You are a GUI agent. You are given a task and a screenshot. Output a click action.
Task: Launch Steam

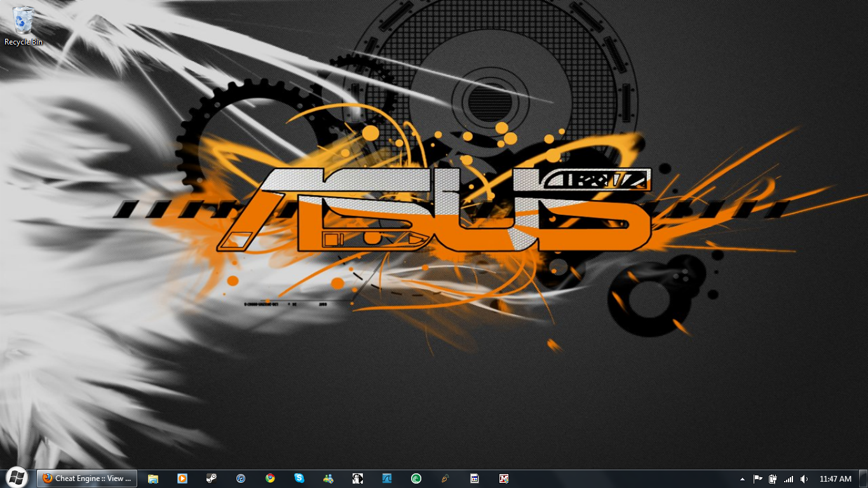tap(212, 478)
